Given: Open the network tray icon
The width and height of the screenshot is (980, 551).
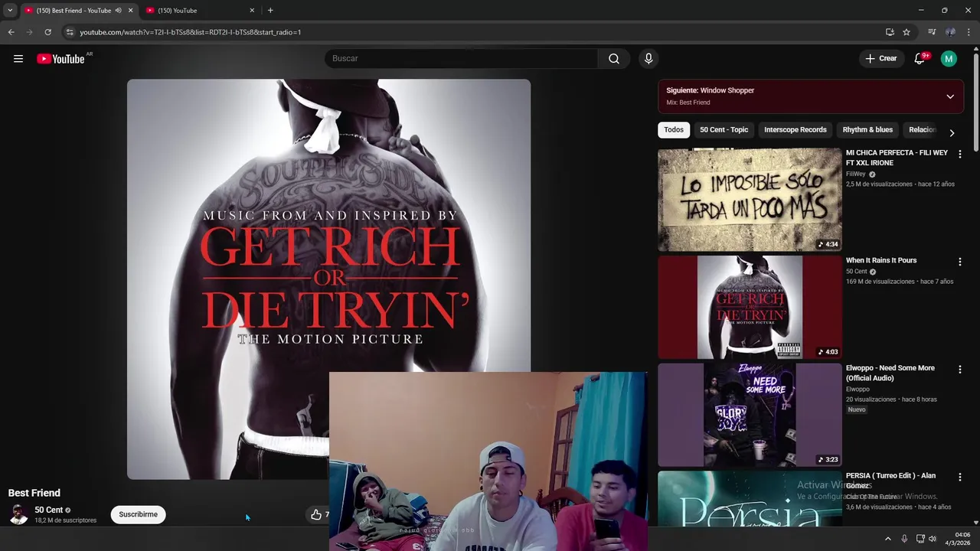Looking at the screenshot, I should pos(920,539).
